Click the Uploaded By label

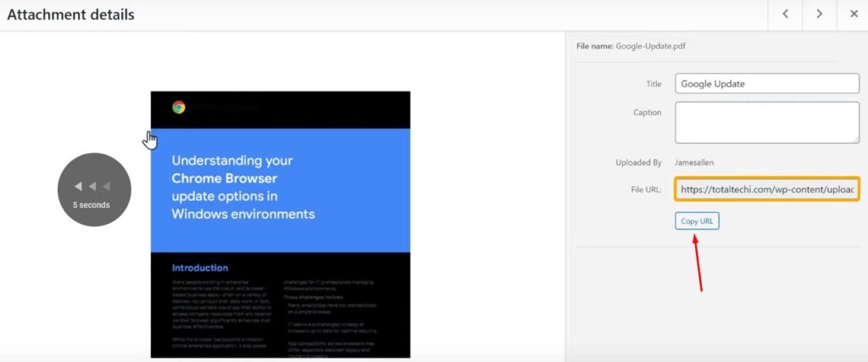[639, 163]
